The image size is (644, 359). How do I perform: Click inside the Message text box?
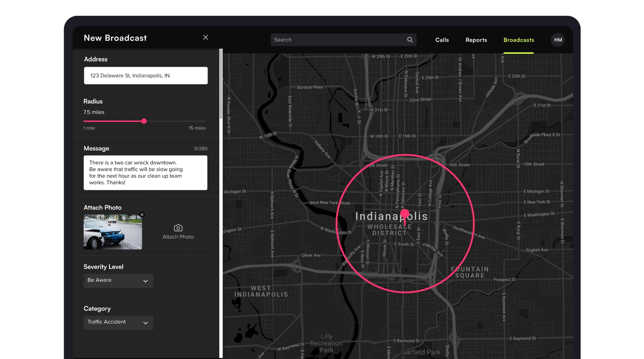pyautogui.click(x=145, y=173)
